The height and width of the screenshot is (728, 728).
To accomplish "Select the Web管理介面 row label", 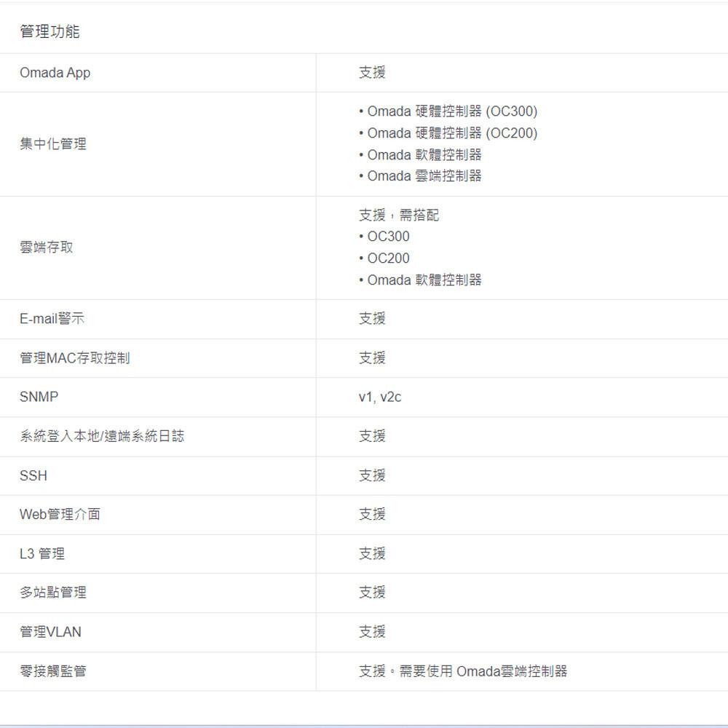I will (x=60, y=514).
